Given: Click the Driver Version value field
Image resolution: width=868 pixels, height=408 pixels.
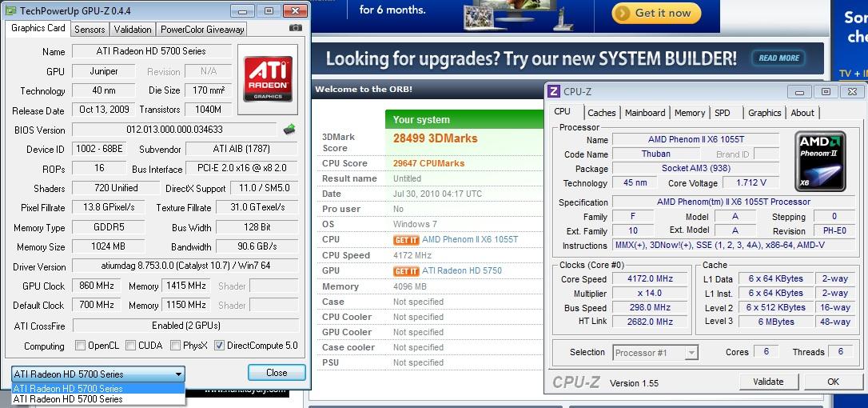Looking at the screenshot, I should 185,266.
